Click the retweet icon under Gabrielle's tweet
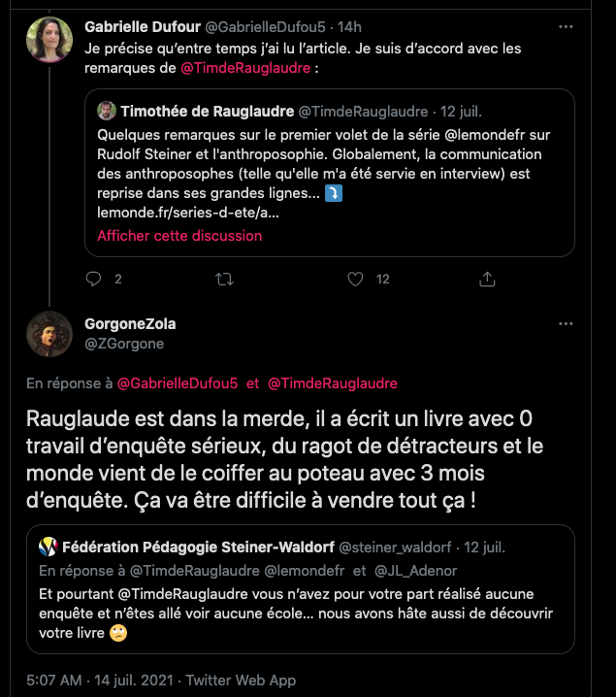Screen dimensions: 616x697 [223, 279]
